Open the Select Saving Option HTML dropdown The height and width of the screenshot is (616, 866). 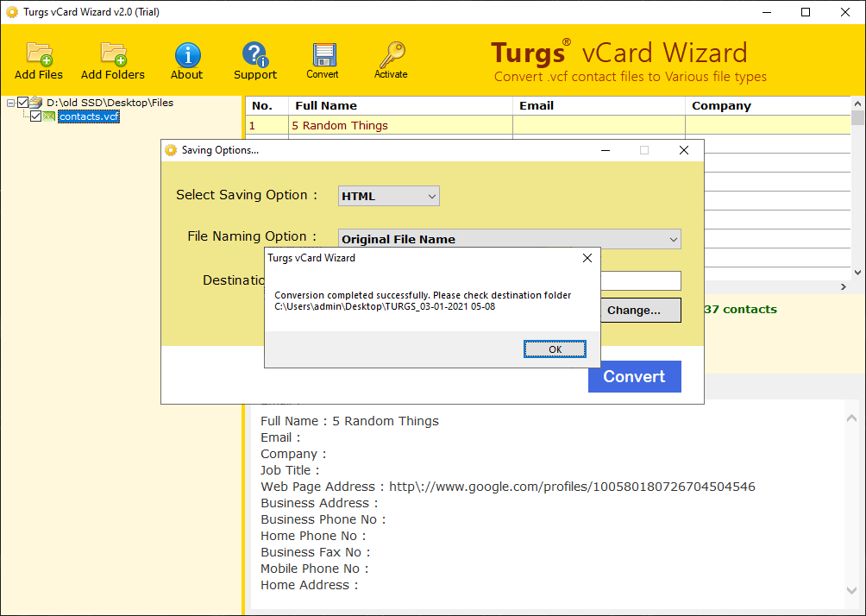click(x=389, y=196)
